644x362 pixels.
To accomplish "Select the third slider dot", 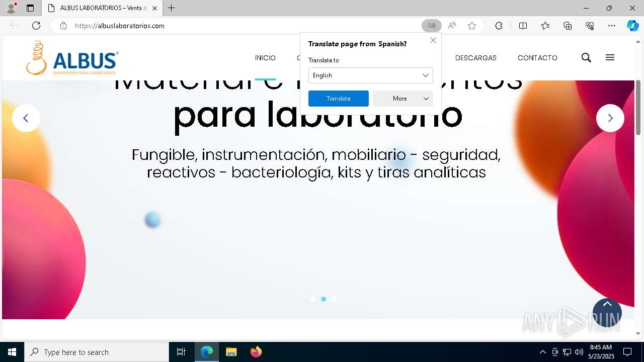I will [334, 299].
